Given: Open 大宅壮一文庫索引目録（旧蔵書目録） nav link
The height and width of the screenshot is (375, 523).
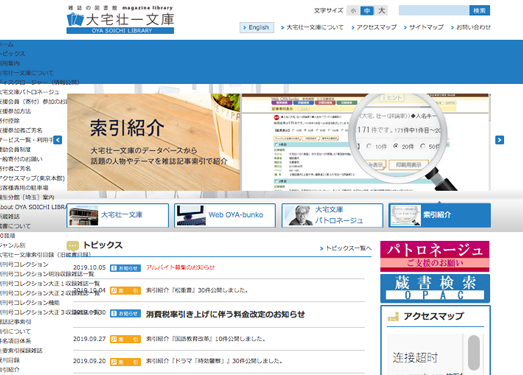Looking at the screenshot, I should pyautogui.click(x=45, y=255).
